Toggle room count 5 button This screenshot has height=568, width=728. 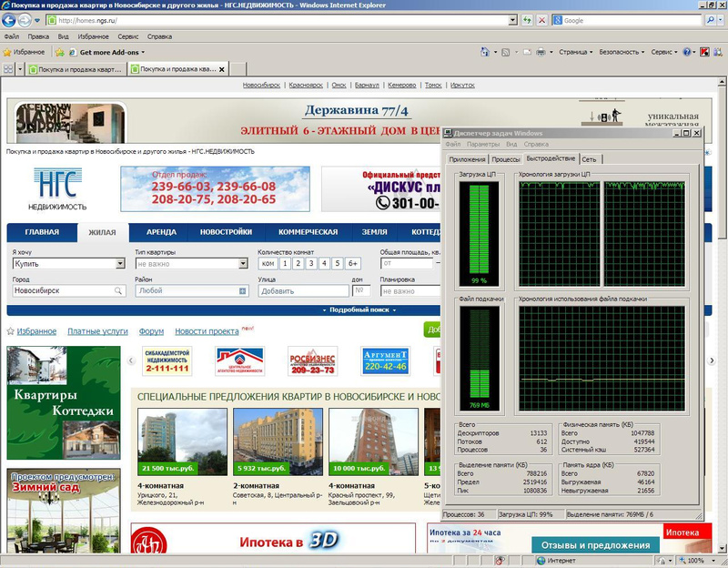click(338, 263)
